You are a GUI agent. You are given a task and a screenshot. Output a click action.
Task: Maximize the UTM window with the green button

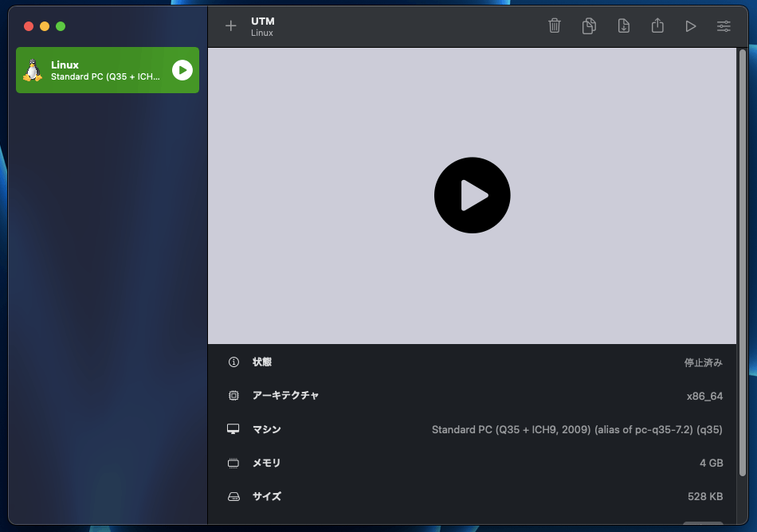(x=61, y=26)
